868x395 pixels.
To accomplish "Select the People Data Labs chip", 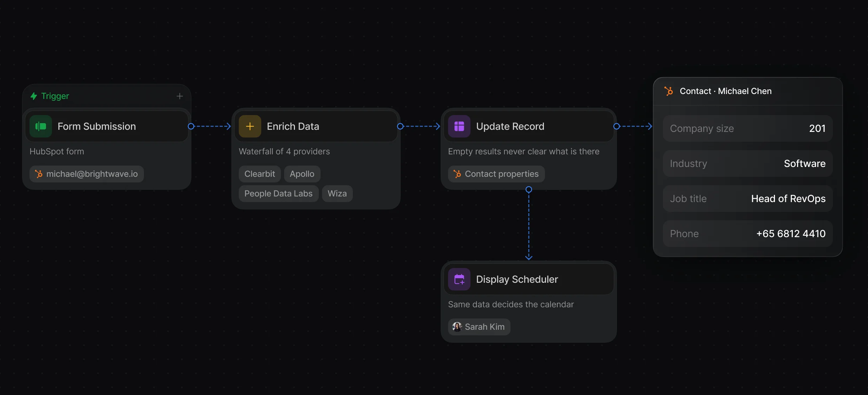I will [278, 194].
